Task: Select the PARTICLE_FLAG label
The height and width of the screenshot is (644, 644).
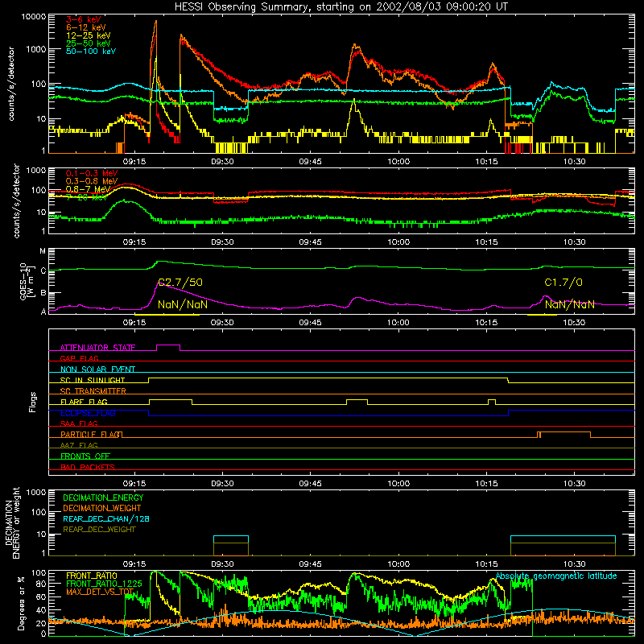Action: point(91,435)
